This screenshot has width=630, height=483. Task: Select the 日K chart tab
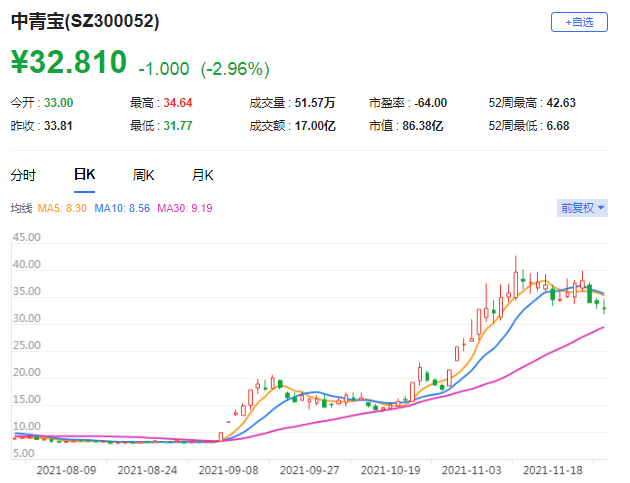84,175
